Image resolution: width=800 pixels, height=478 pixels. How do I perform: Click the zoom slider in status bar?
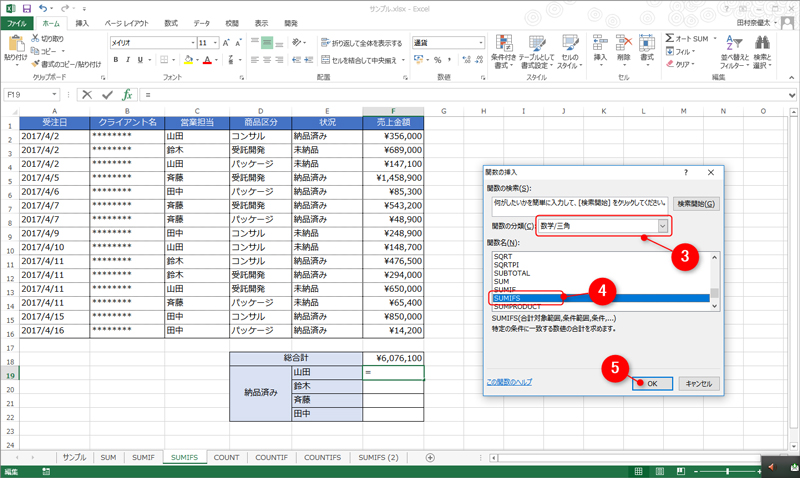tap(728, 471)
